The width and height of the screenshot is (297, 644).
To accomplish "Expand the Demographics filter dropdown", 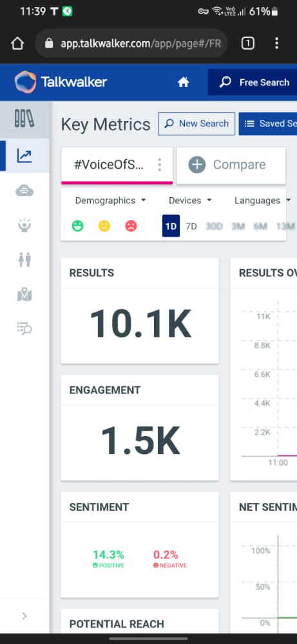I will coord(110,200).
